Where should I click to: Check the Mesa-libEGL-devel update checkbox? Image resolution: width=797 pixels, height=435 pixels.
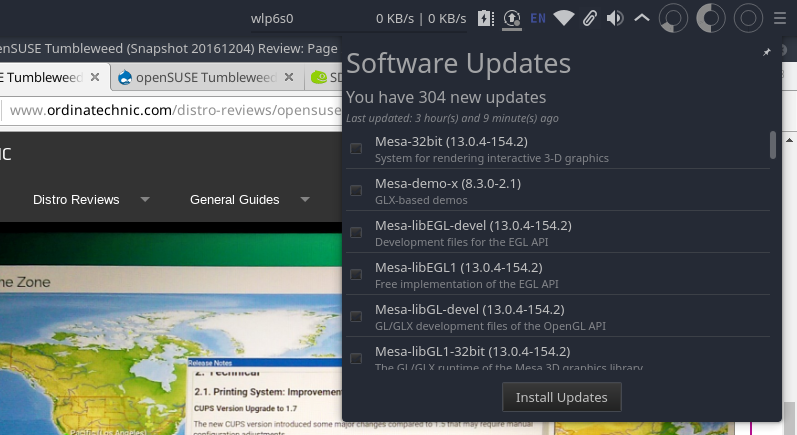click(x=356, y=233)
